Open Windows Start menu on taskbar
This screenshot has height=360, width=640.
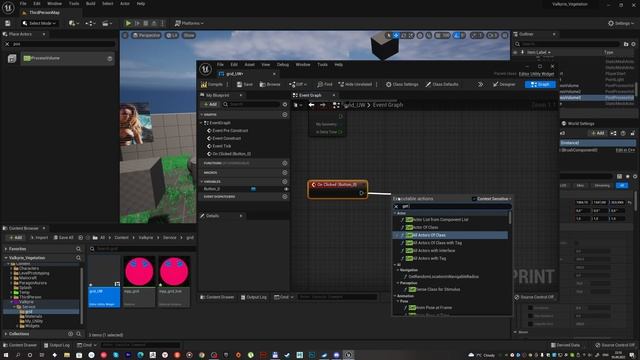6,355
